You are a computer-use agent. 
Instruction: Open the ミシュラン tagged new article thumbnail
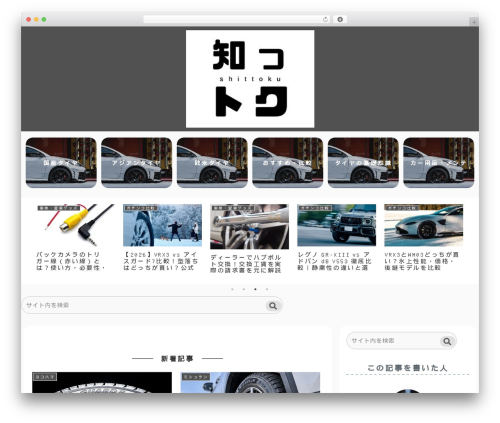point(250,382)
